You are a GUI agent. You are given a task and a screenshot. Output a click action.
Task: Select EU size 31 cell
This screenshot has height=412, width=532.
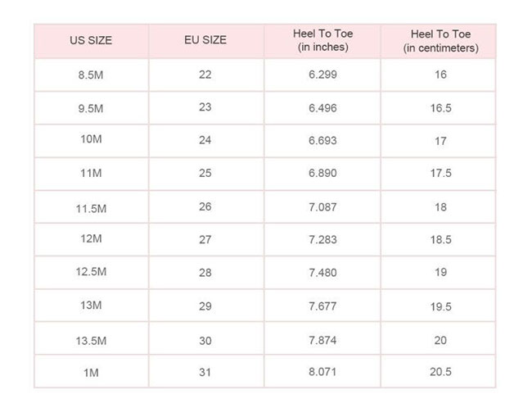pyautogui.click(x=205, y=371)
